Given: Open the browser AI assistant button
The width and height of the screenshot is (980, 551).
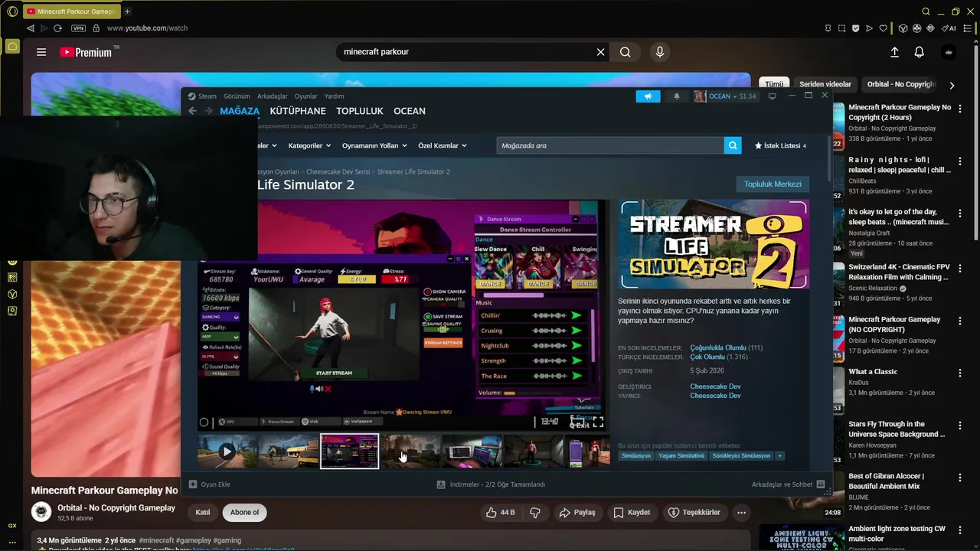Looking at the screenshot, I should (x=949, y=28).
